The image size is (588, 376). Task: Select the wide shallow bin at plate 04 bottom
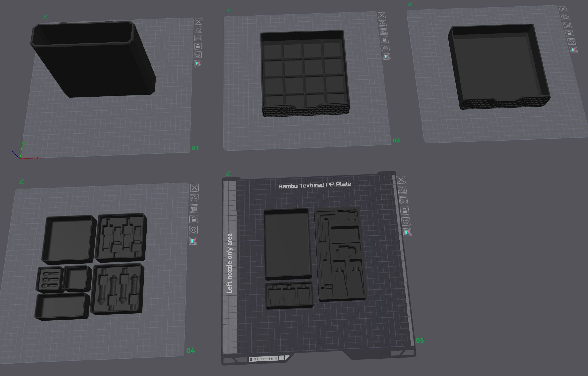(62, 306)
